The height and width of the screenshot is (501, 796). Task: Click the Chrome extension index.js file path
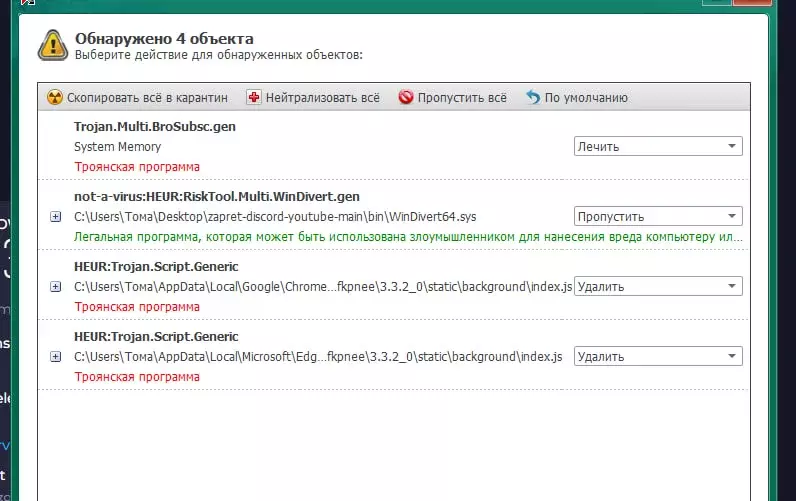[x=323, y=287]
